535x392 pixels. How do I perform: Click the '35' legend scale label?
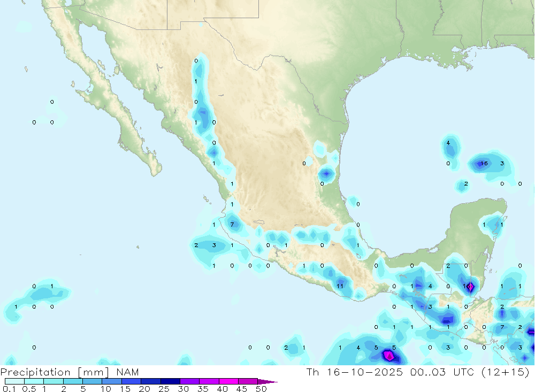[203, 389]
